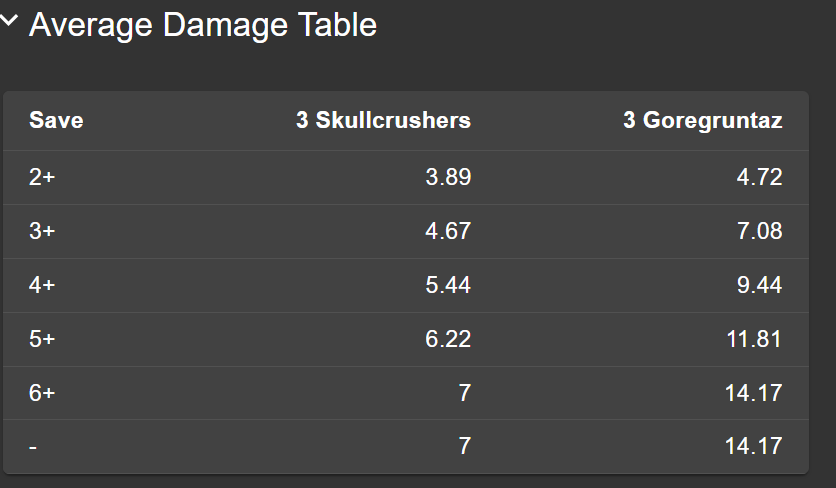This screenshot has height=488, width=836.
Task: Click the 3 Goregruntaz column header
Action: (702, 121)
